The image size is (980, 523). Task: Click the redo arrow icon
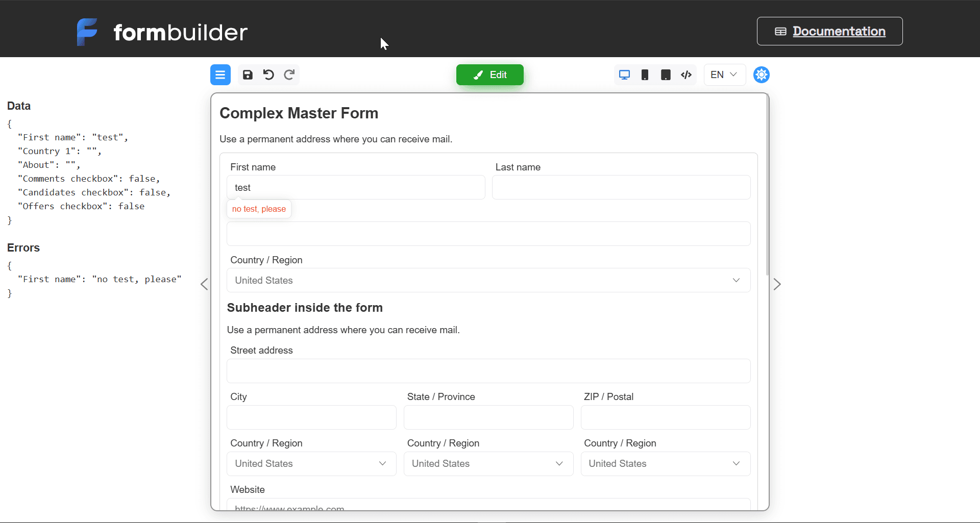coord(289,75)
